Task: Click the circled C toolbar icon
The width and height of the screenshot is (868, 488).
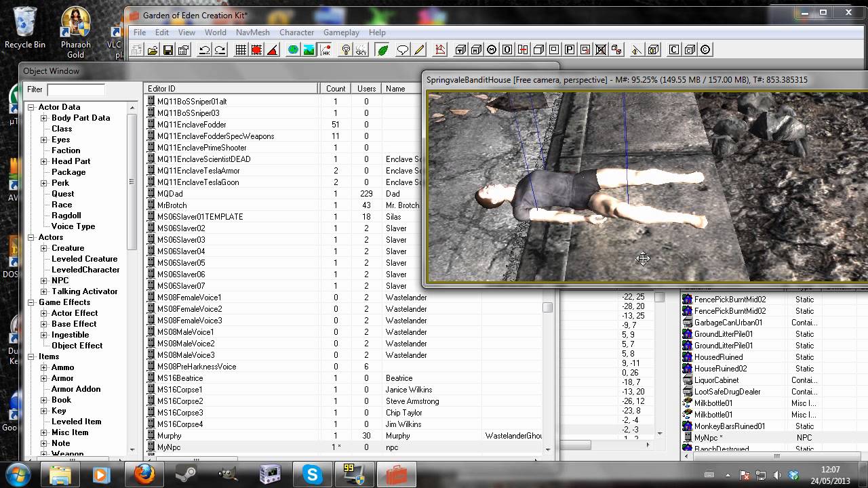Action: (x=705, y=49)
